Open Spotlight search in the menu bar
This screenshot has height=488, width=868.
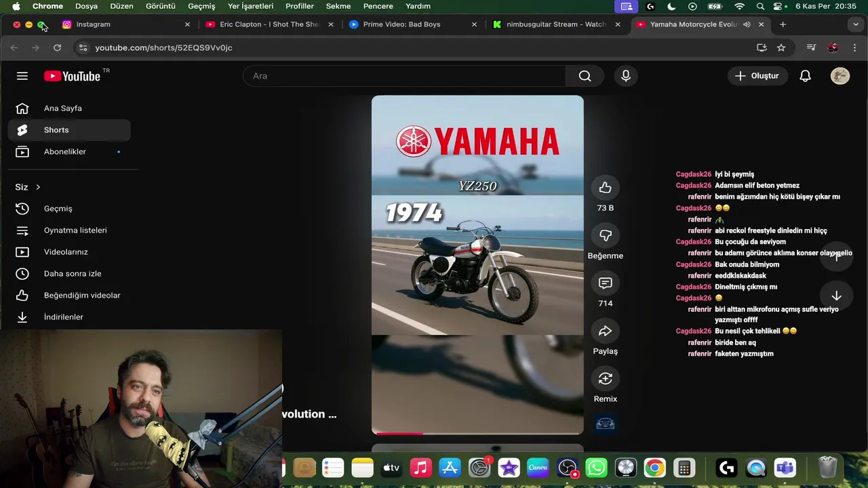coord(760,6)
